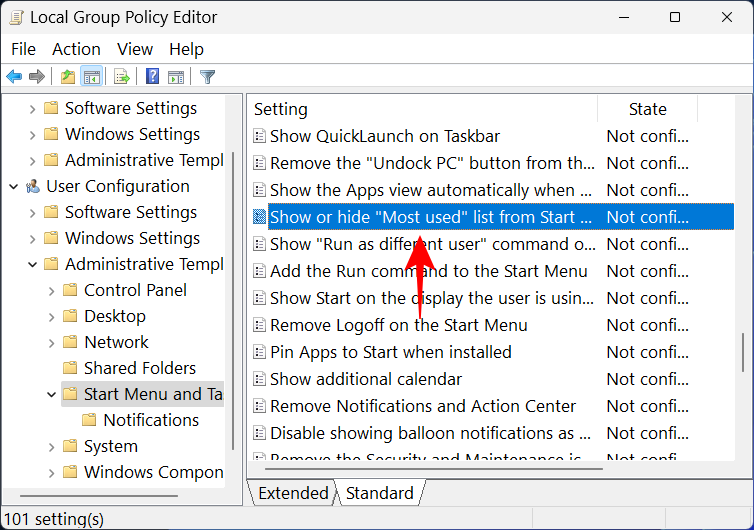Expand the Network tree node
Screen dimensions: 754x530
click(51, 342)
